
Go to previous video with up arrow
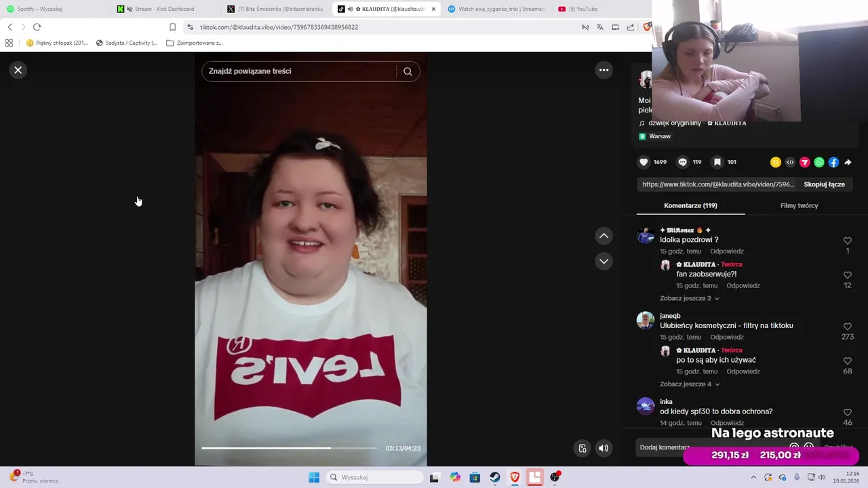tap(604, 236)
